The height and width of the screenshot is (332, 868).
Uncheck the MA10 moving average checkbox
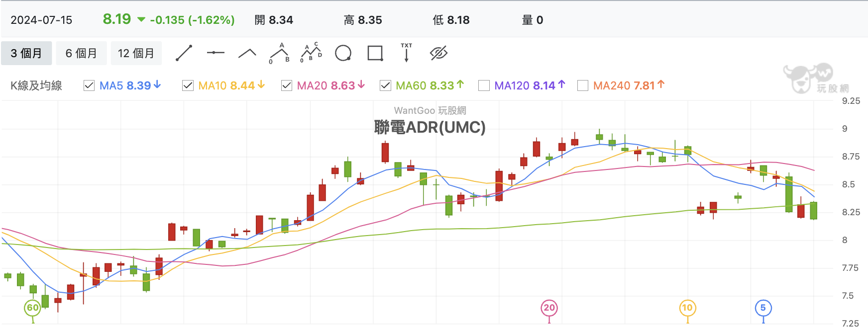(188, 85)
